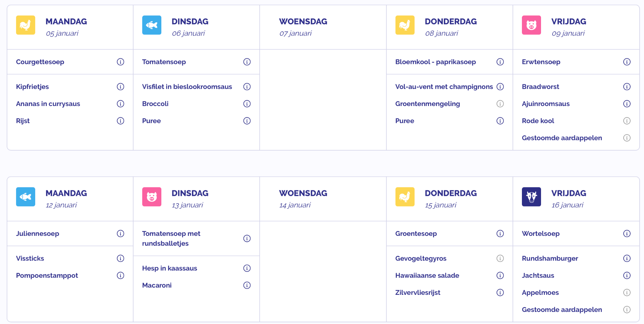Click the Donderdag 15 januari header

(450, 199)
